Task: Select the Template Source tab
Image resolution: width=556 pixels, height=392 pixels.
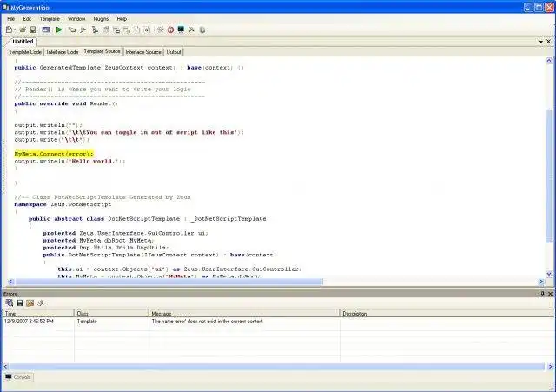Action: (103, 51)
